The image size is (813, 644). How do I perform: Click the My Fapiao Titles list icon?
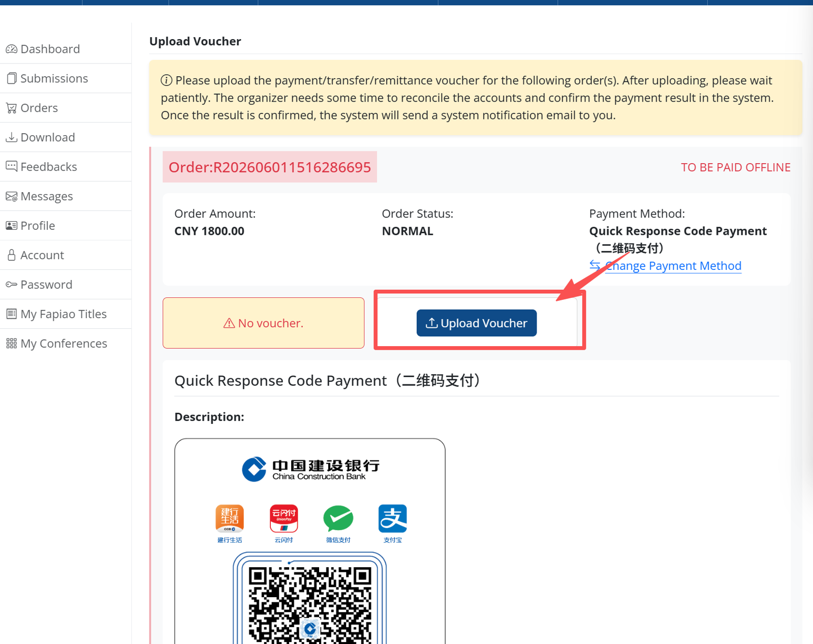pos(11,314)
